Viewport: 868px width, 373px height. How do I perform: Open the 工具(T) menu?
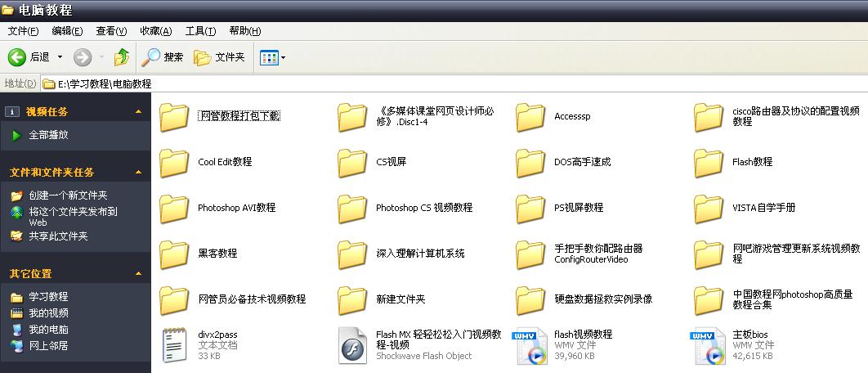pyautogui.click(x=200, y=31)
